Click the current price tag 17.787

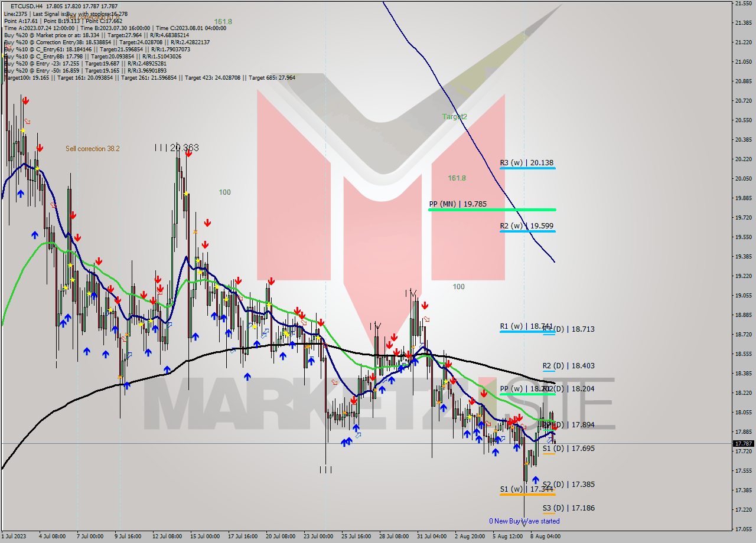point(743,443)
